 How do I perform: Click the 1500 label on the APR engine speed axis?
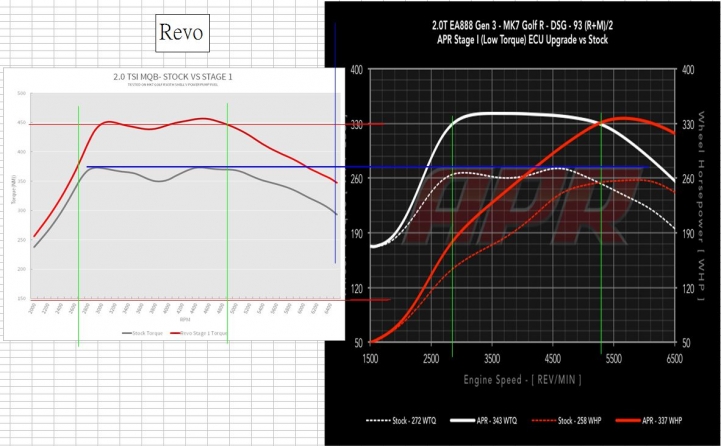[x=371, y=359]
